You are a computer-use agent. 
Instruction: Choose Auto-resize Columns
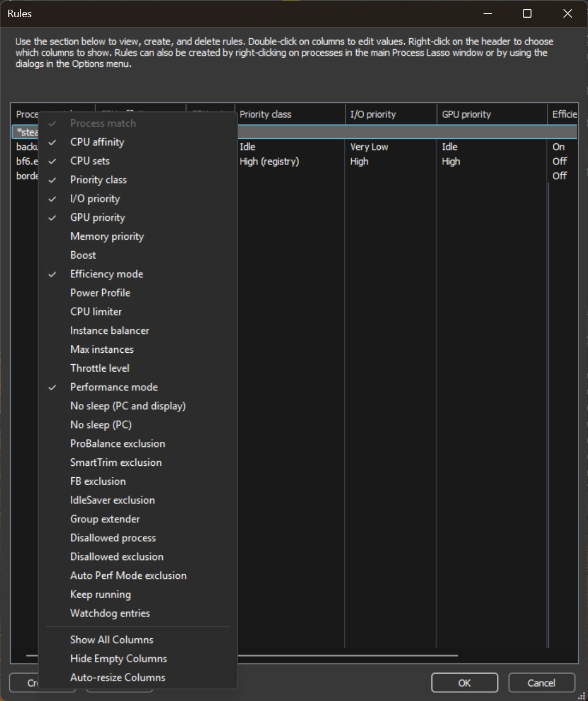click(x=118, y=677)
